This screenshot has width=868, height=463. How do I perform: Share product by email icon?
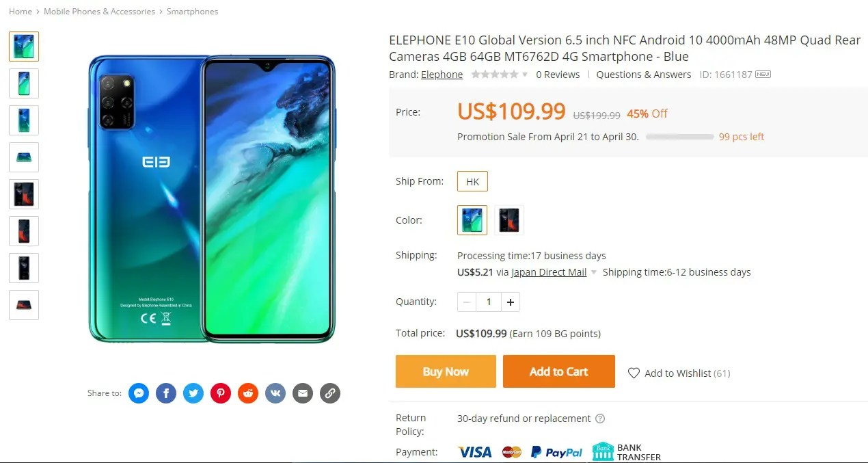tap(303, 393)
